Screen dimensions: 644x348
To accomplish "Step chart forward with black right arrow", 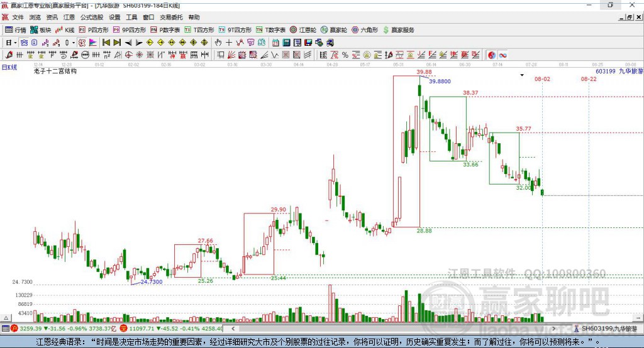I will 139,43.
